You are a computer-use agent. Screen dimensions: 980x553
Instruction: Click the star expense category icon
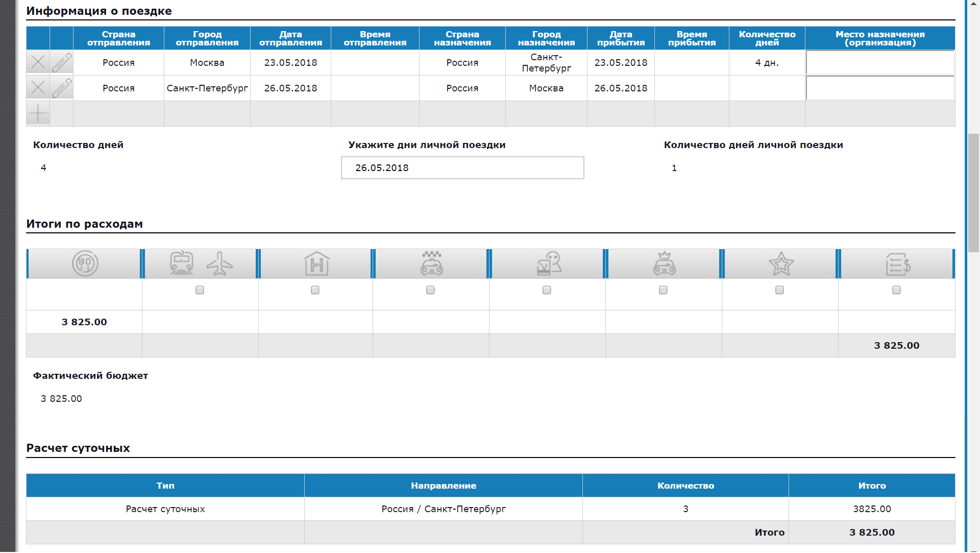[x=781, y=264]
